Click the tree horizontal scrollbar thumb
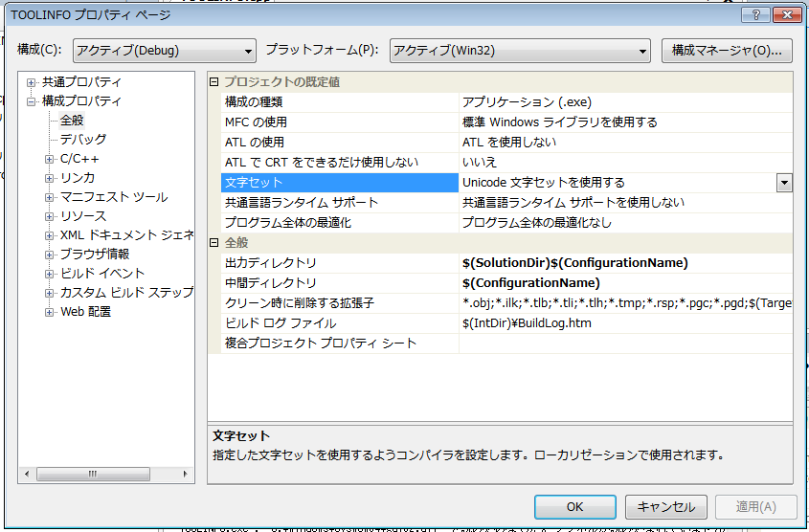This screenshot has height=532, width=809. 93,474
